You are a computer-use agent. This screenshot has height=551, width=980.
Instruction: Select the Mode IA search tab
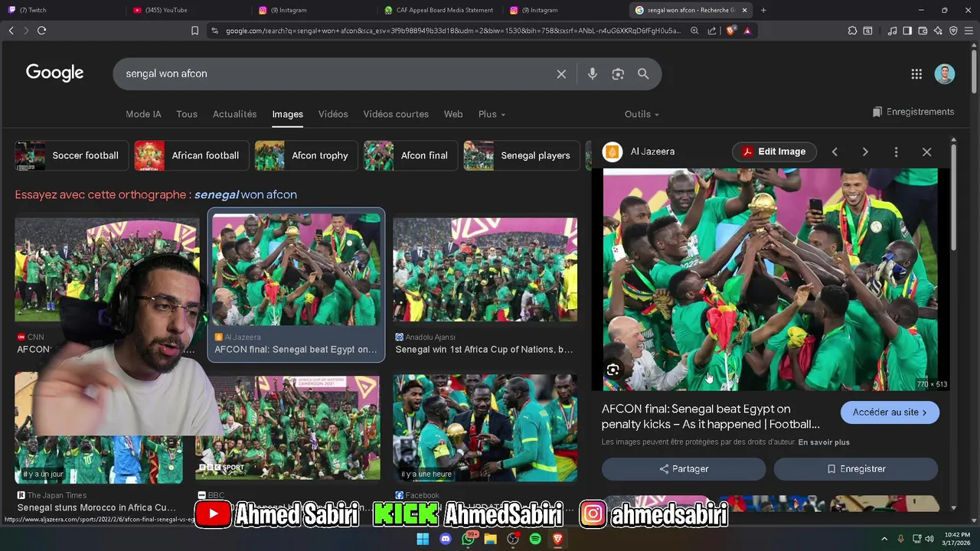click(x=143, y=114)
